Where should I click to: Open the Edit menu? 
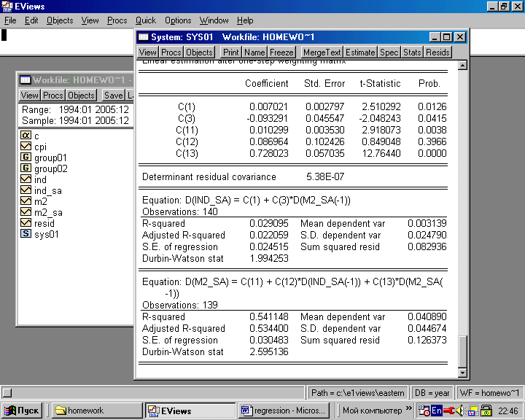point(31,20)
